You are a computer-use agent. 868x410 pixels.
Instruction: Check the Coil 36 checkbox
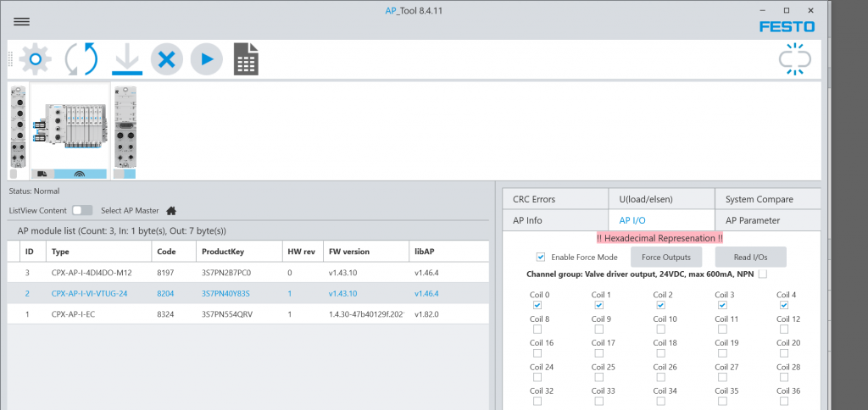pyautogui.click(x=784, y=402)
